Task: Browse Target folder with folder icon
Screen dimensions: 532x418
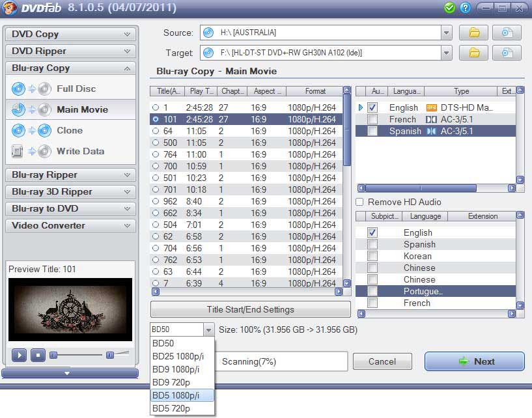Action: click(x=473, y=53)
